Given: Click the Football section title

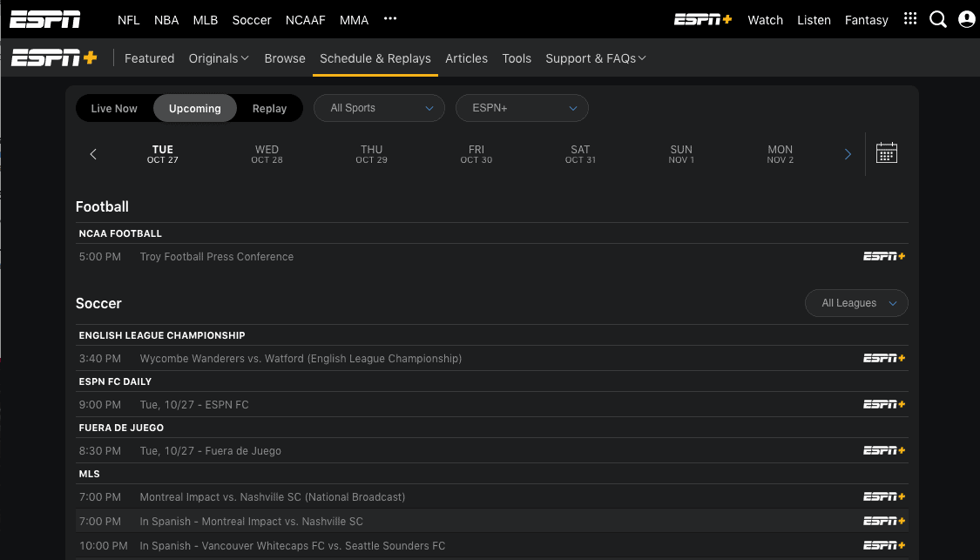Looking at the screenshot, I should coord(102,206).
